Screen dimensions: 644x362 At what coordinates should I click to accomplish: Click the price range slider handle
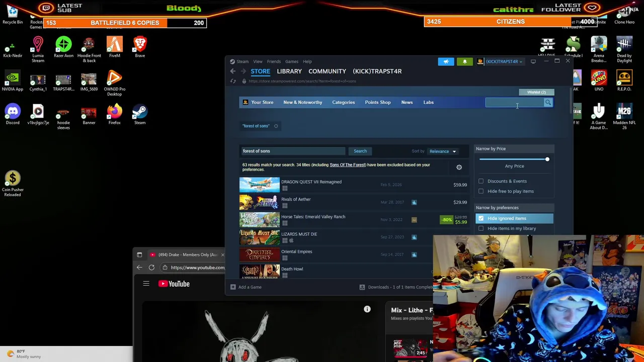[547, 159]
